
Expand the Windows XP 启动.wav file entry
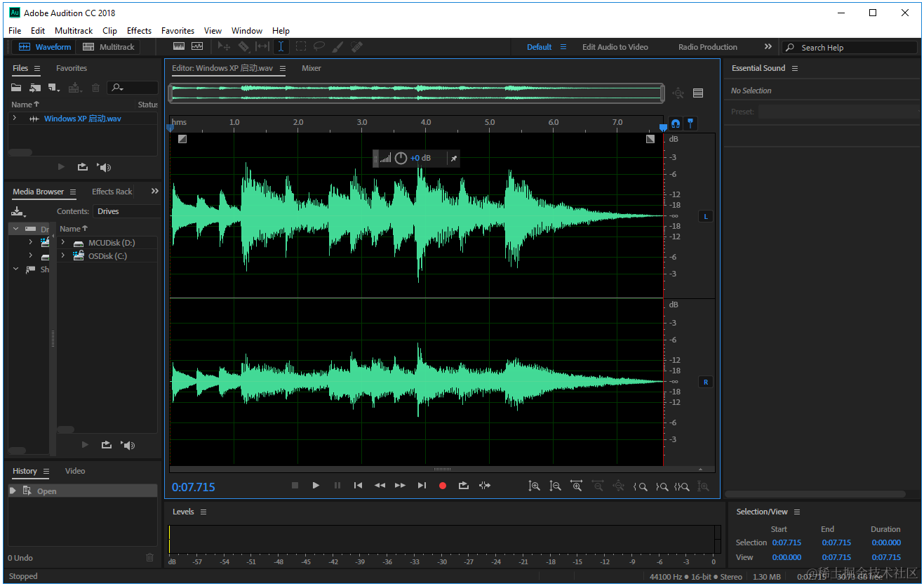click(14, 119)
